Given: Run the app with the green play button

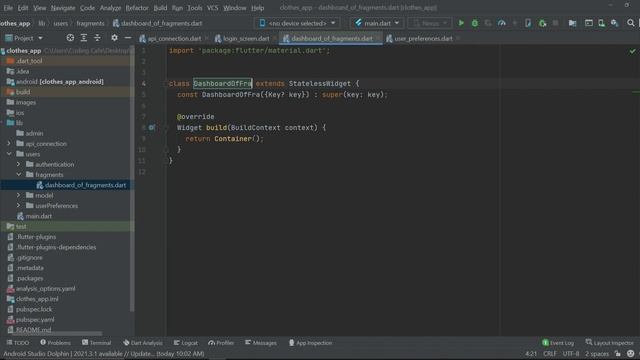Looking at the screenshot, I should (x=461, y=23).
